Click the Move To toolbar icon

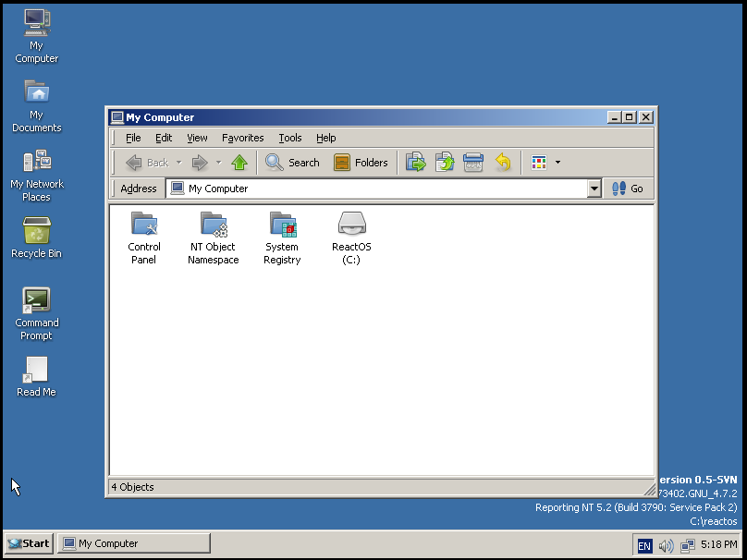(415, 163)
